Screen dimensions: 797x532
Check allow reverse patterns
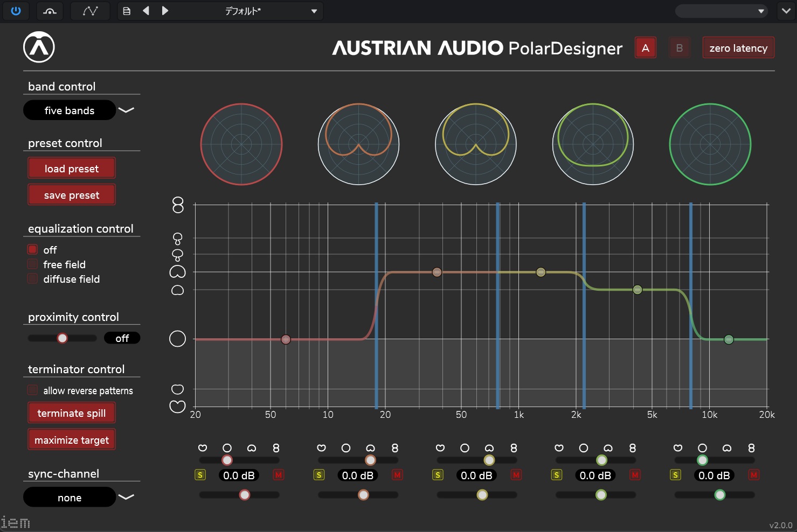[x=33, y=390]
